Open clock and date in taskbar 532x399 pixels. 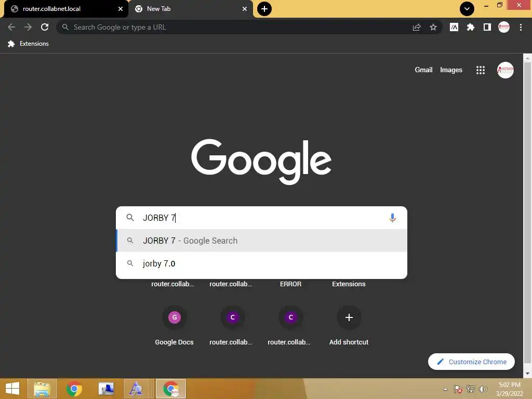click(509, 389)
